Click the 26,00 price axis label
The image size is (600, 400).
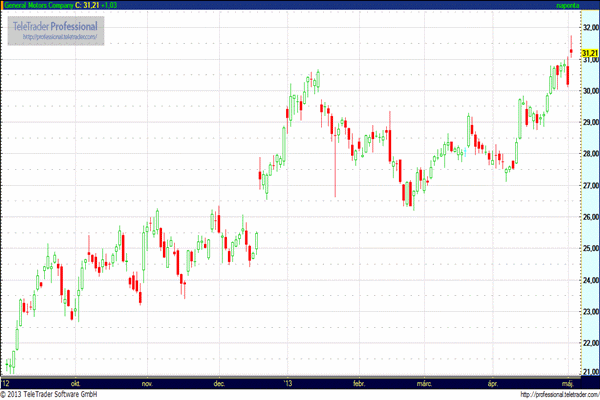(x=589, y=217)
